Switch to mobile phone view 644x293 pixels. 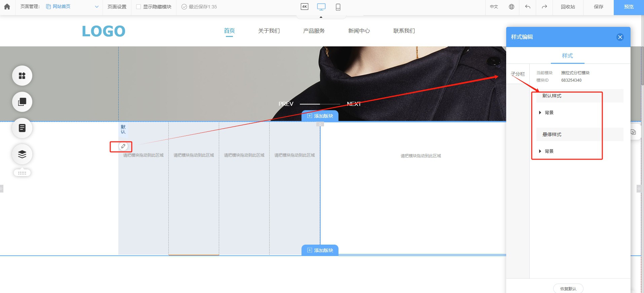click(x=338, y=7)
